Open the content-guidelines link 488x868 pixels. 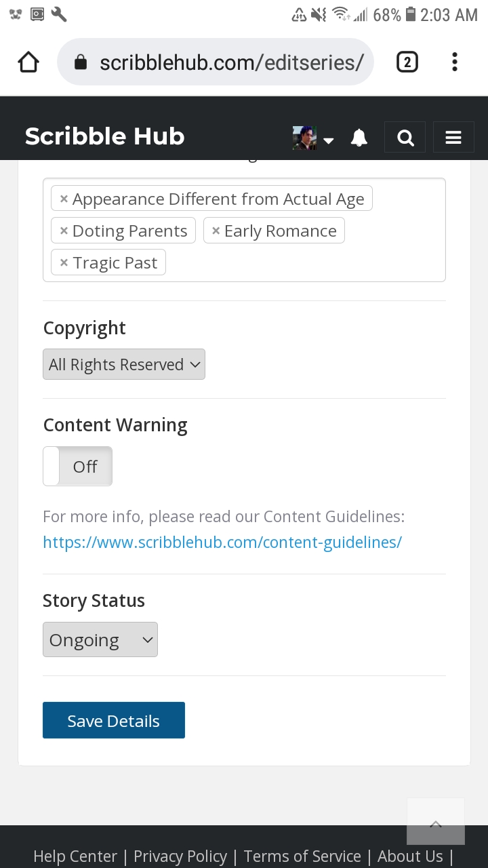222,542
